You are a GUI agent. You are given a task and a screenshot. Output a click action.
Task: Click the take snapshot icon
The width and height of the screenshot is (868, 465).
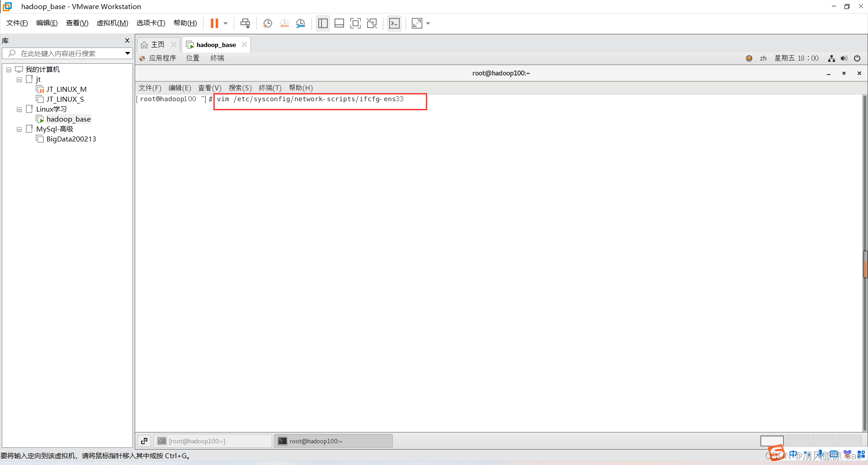click(x=267, y=23)
